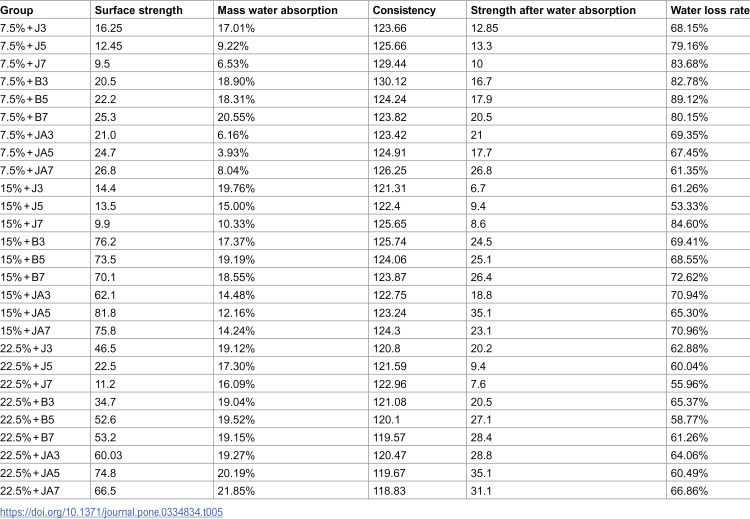Image resolution: width=750 pixels, height=519 pixels.
Task: Select the 7.5% + JA5 group cell
Action: [x=27, y=153]
